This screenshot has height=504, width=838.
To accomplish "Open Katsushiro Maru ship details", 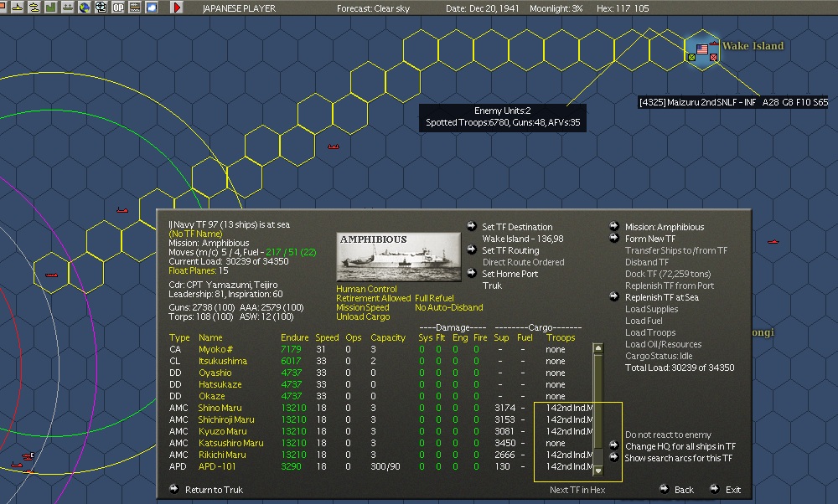I will [231, 443].
